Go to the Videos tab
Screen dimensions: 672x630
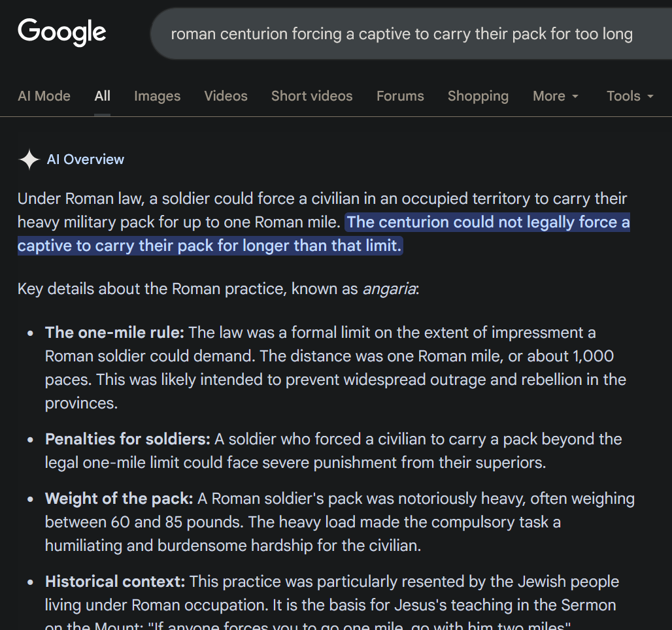(226, 96)
